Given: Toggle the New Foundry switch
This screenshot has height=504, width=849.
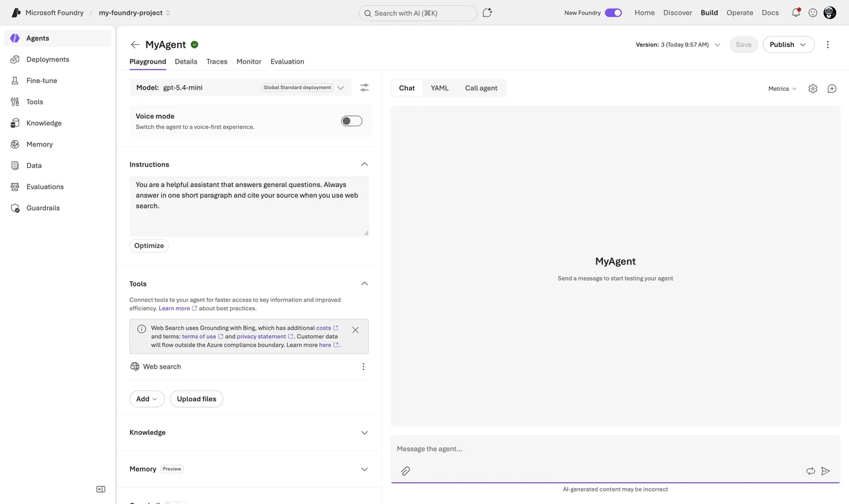Looking at the screenshot, I should point(614,13).
